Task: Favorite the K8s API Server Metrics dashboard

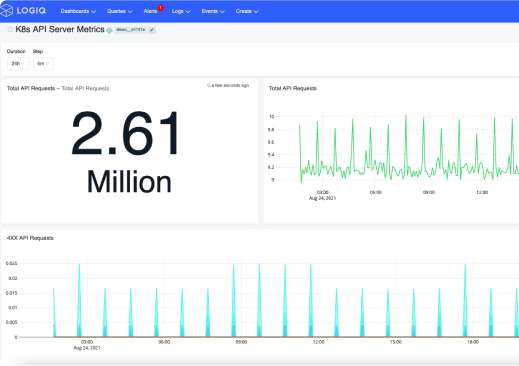Action: coord(10,29)
